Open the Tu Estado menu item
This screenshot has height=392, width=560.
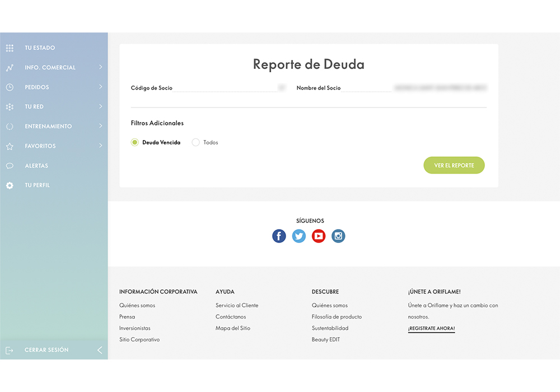(40, 48)
